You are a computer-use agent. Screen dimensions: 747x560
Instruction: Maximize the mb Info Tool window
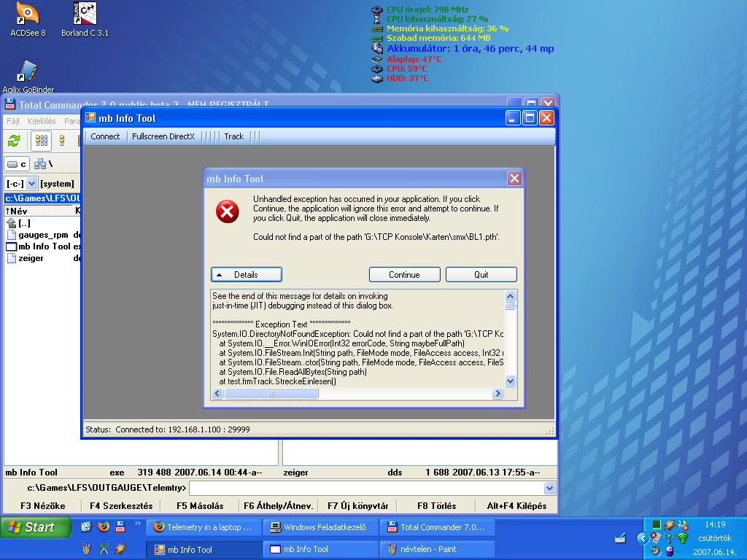(x=530, y=118)
